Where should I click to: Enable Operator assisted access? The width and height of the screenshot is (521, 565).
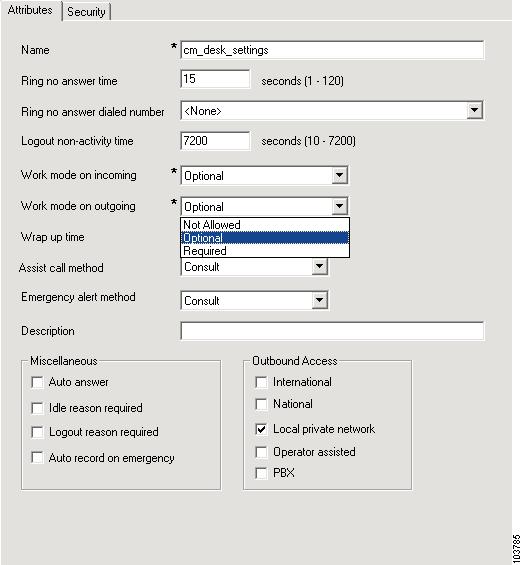coord(261,452)
